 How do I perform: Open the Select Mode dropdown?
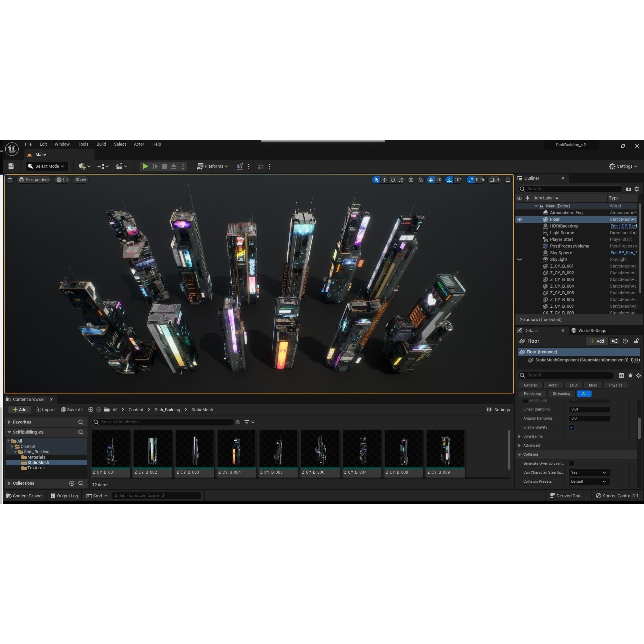[46, 166]
